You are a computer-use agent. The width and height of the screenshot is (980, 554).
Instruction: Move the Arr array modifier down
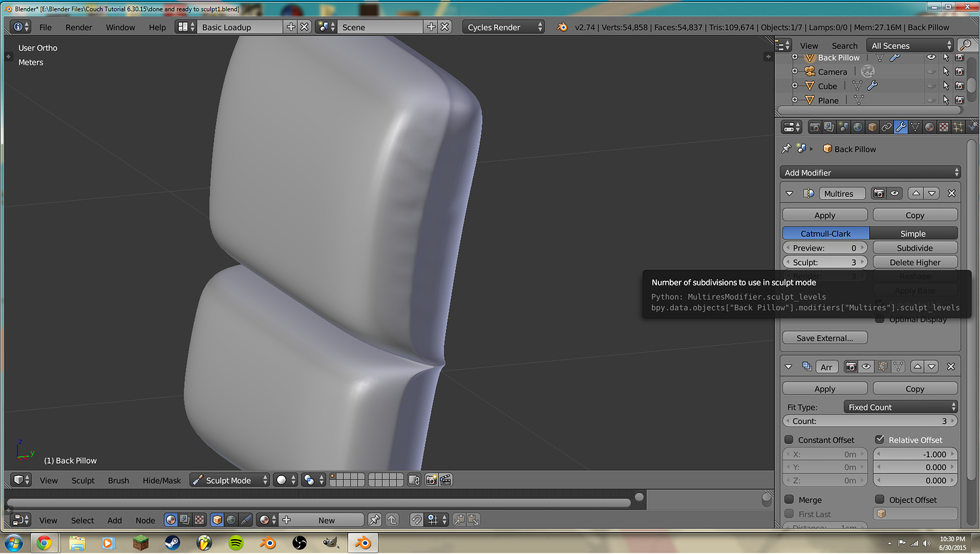932,366
